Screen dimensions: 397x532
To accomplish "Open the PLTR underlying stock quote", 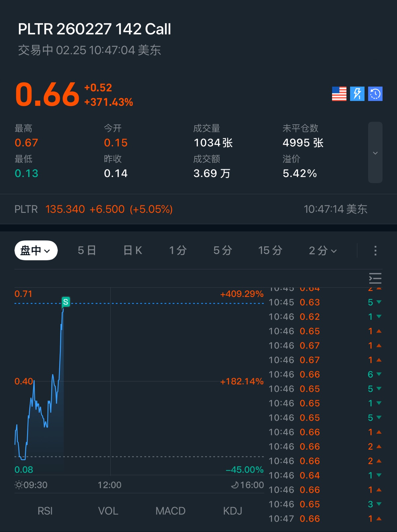I will [x=94, y=209].
